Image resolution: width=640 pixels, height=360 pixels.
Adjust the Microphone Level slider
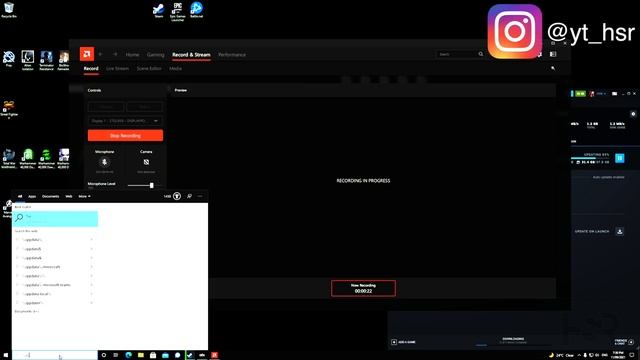[x=141, y=185]
